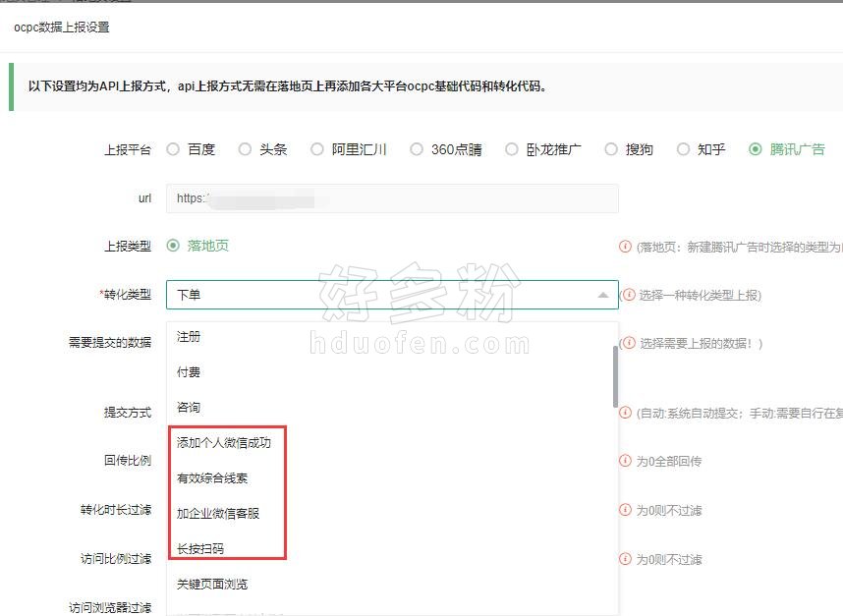Click the url input field

pos(392,198)
